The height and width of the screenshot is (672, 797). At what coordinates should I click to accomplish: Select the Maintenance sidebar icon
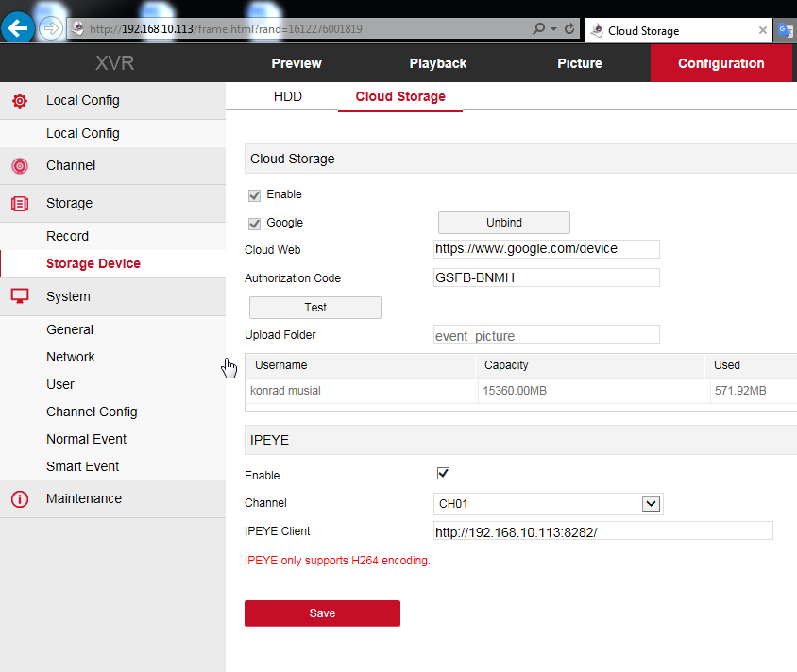pos(19,498)
